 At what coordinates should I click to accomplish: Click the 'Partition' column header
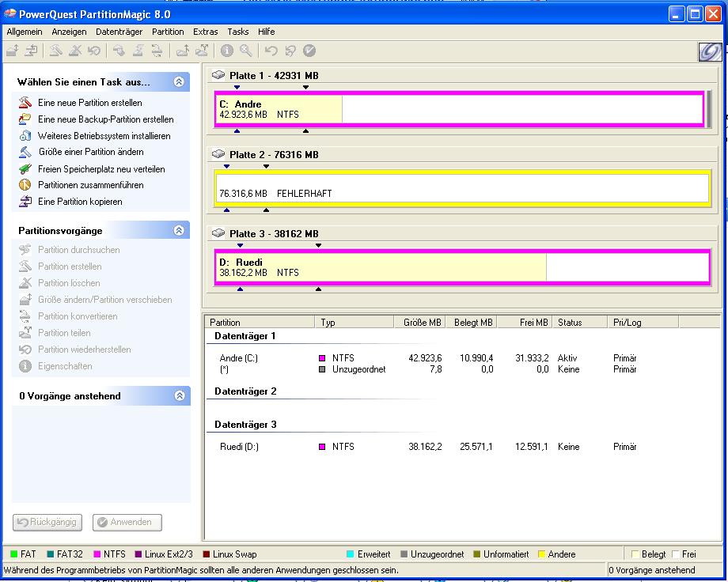point(260,322)
